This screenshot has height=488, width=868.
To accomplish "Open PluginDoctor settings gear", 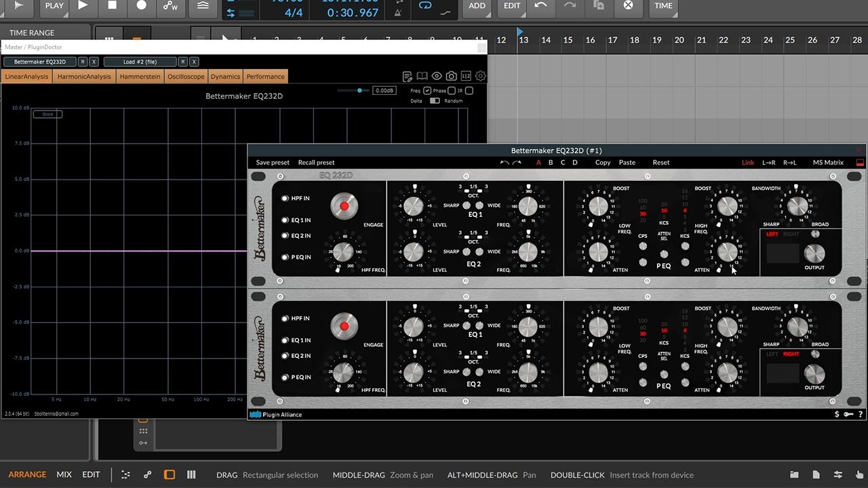I will [481, 76].
